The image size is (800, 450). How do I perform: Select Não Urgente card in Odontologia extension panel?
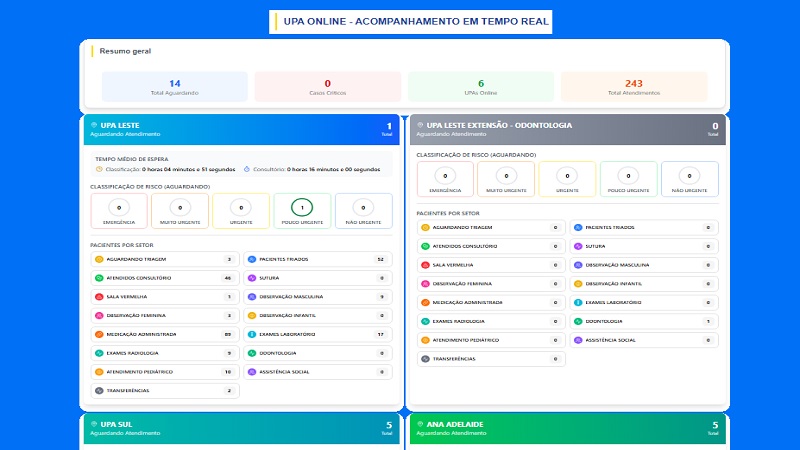pos(689,179)
